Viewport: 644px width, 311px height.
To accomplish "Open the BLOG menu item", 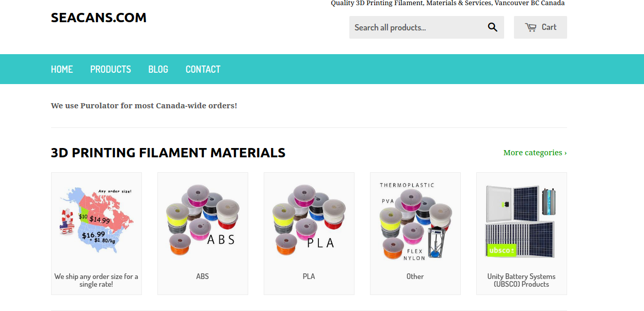I will coord(158,69).
